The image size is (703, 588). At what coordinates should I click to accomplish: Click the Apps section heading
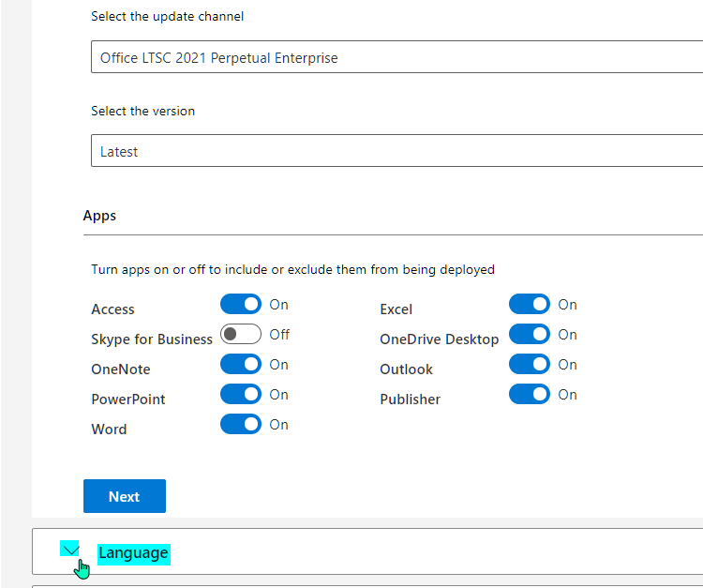(x=99, y=216)
